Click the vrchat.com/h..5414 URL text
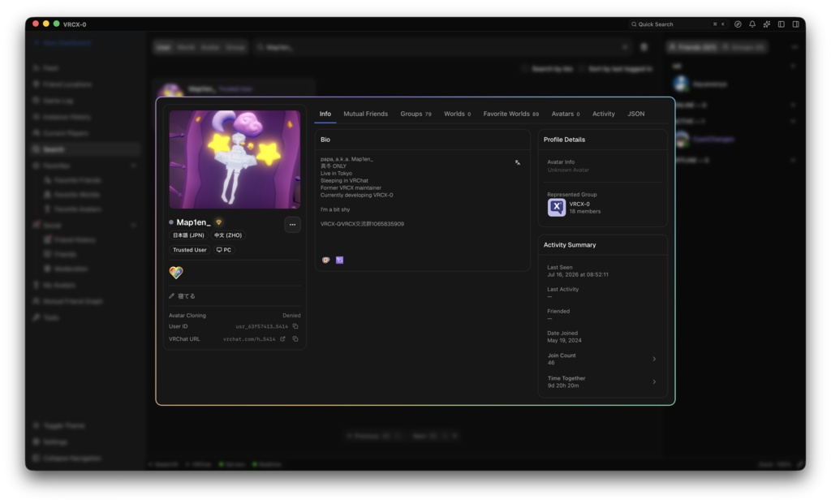The height and width of the screenshot is (504, 831). click(249, 339)
